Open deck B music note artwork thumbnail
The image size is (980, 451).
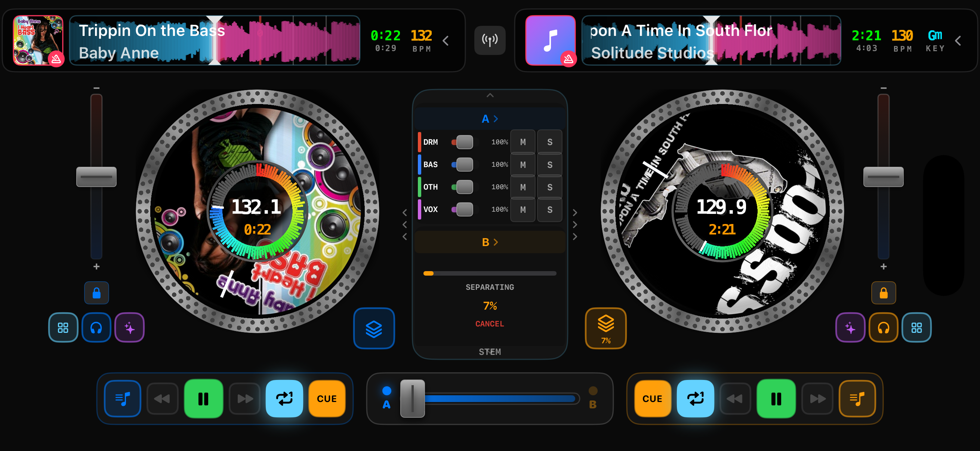[551, 40]
